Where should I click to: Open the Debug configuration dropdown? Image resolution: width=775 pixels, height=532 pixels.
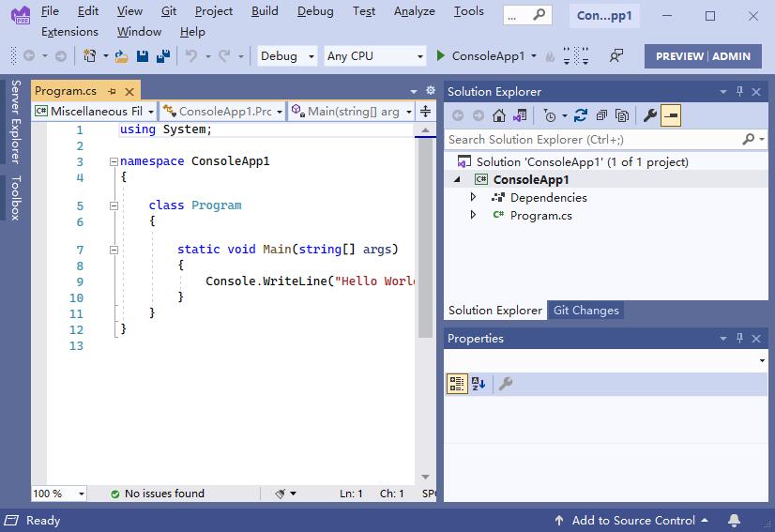287,56
